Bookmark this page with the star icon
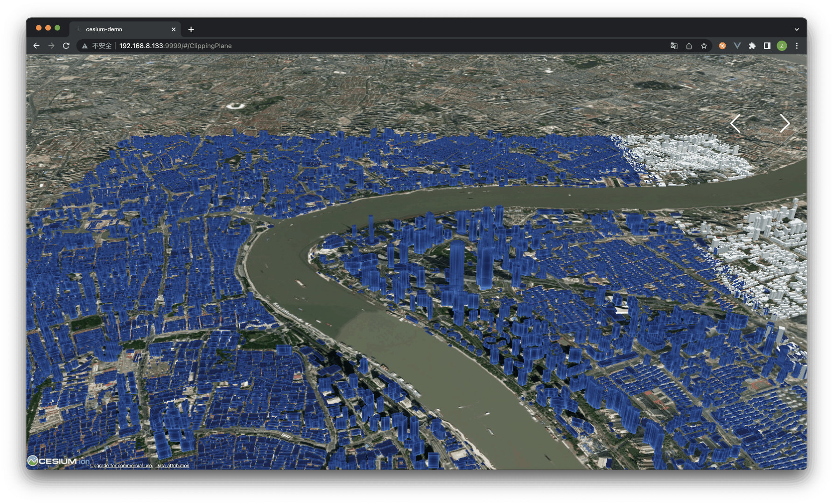The height and width of the screenshot is (504, 833). 704,46
